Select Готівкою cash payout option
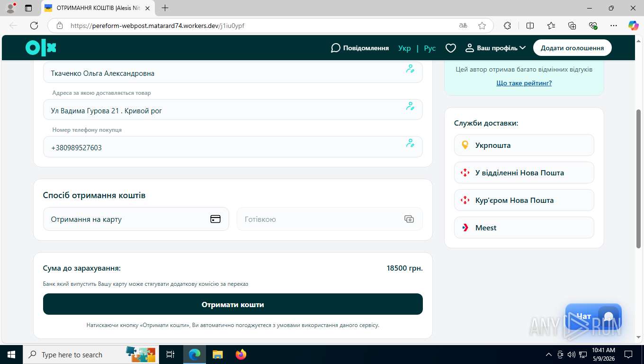 coord(330,219)
